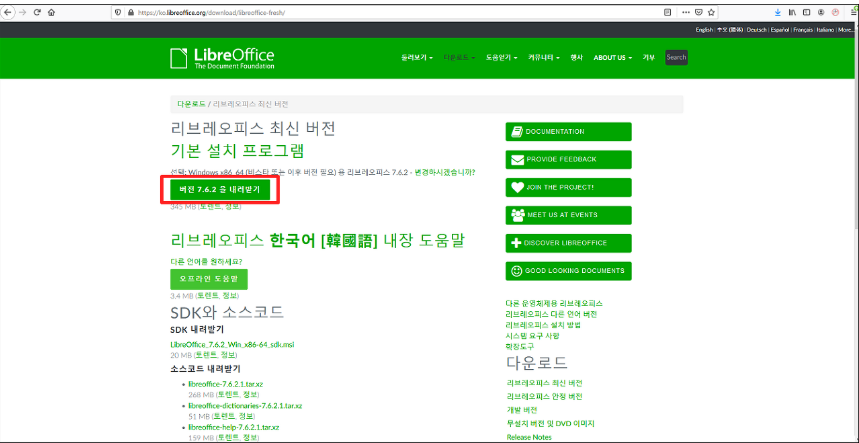859x443 pixels.
Task: Click the 오프라인 도움말 button
Action: click(209, 279)
